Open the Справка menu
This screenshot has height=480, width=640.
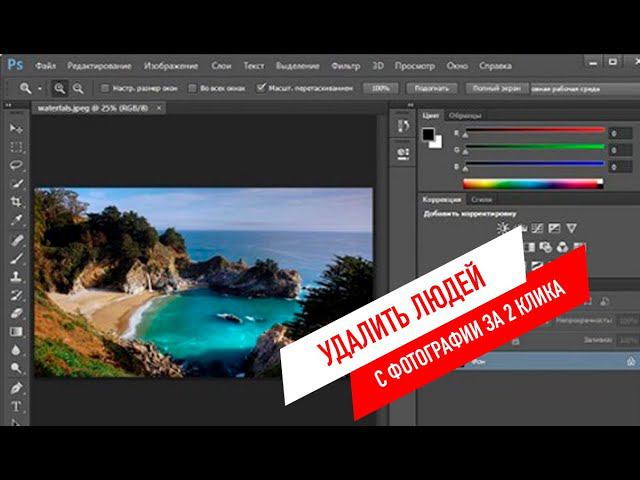tap(495, 66)
